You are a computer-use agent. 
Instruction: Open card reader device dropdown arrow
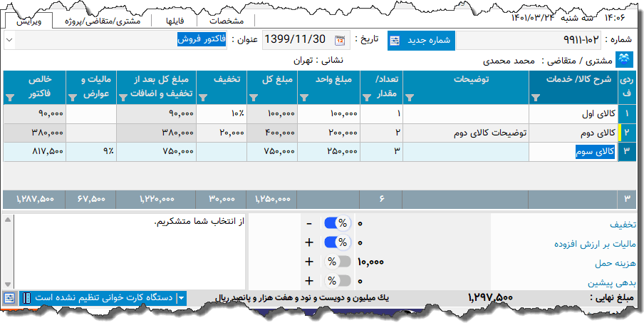click(x=181, y=298)
